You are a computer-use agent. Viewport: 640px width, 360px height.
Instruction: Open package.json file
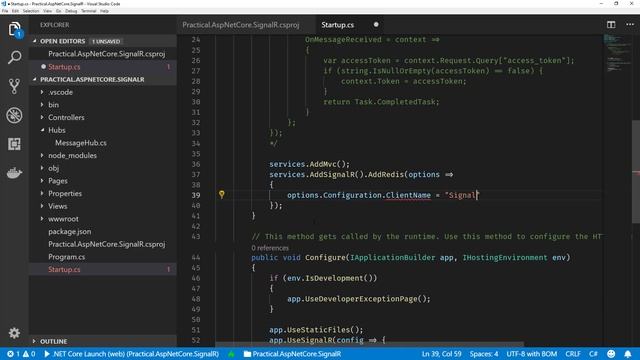[x=69, y=231]
